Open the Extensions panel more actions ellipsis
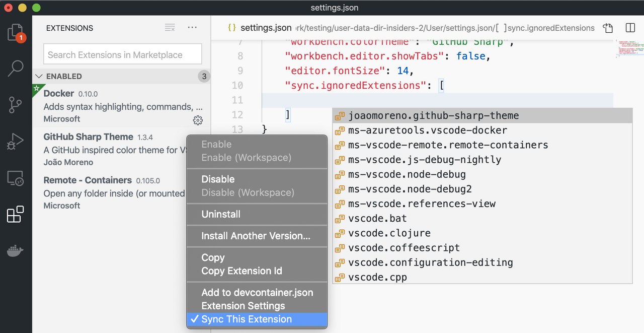The image size is (644, 333). tap(192, 28)
